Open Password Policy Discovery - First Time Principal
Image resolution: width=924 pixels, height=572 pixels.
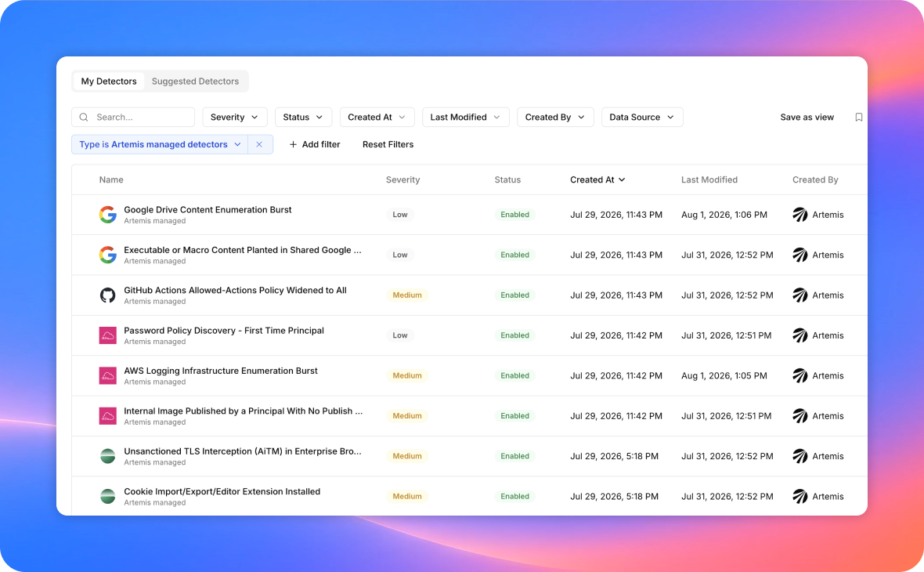(224, 330)
